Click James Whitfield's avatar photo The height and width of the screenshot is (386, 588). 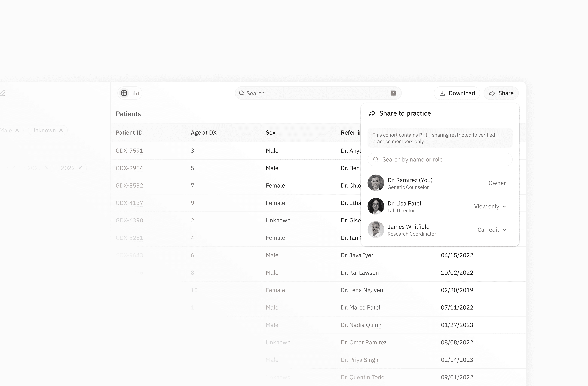[376, 230]
